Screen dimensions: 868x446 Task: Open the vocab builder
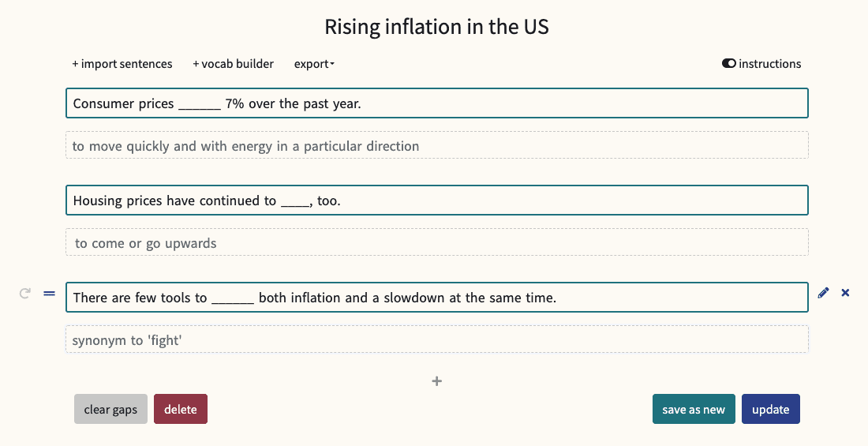233,64
